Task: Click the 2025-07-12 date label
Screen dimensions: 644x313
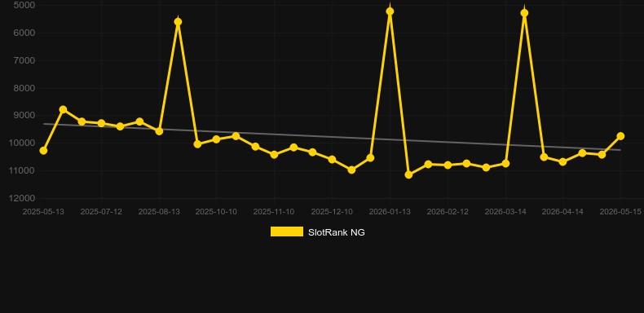Action: pos(101,212)
